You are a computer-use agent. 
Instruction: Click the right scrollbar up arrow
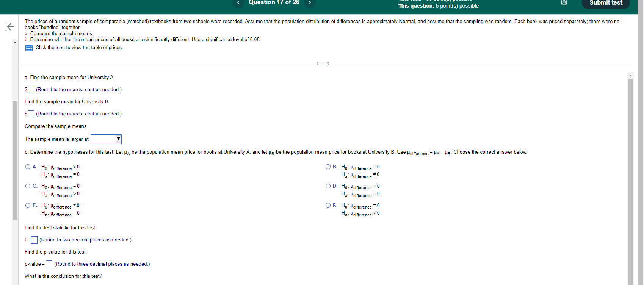click(x=631, y=76)
